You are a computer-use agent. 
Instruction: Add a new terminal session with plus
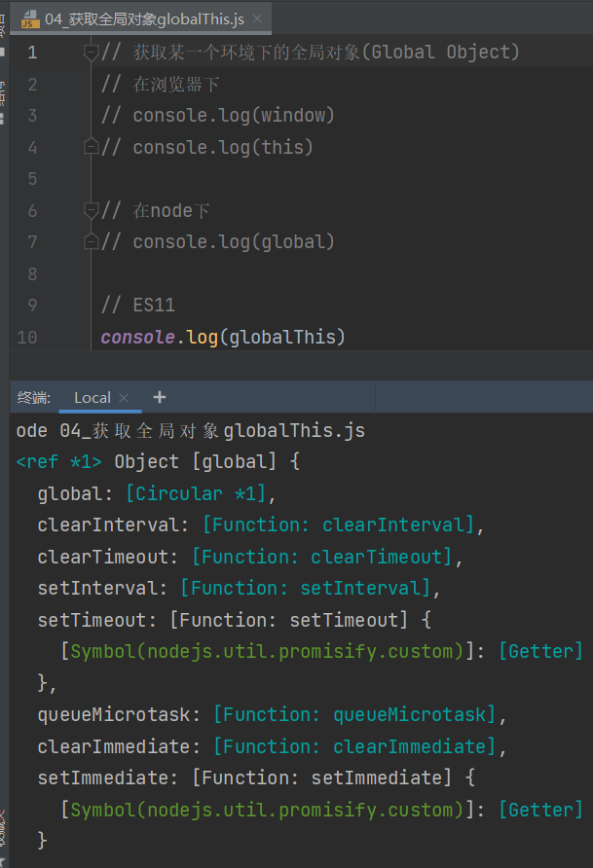pyautogui.click(x=160, y=397)
